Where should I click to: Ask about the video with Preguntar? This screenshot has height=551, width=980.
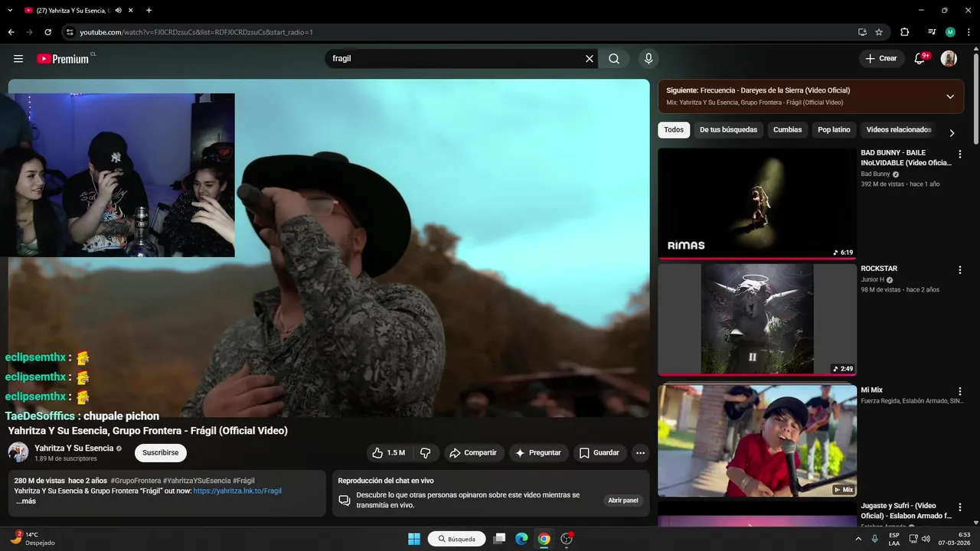[538, 453]
